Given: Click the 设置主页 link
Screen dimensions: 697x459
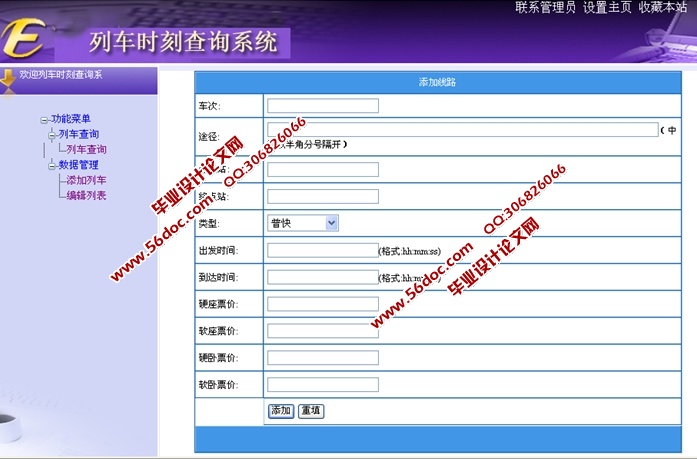Looking at the screenshot, I should coord(607,7).
